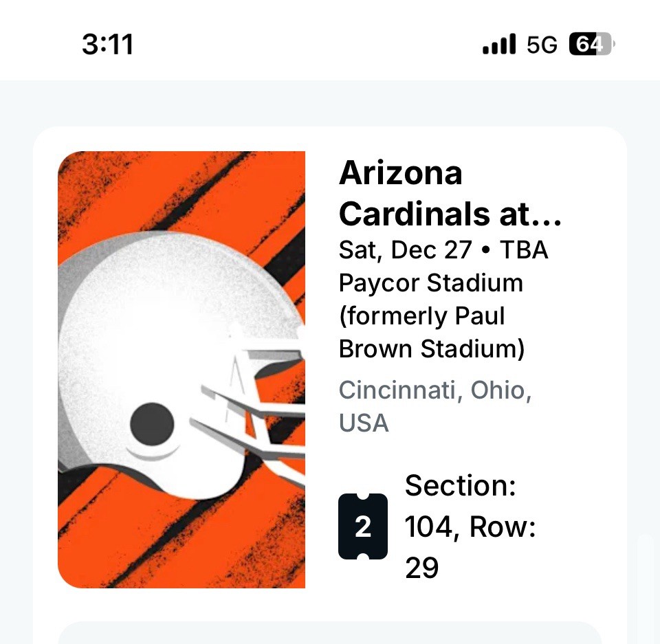
Task: Tap the cellular signal bars icon
Action: pyautogui.click(x=499, y=45)
